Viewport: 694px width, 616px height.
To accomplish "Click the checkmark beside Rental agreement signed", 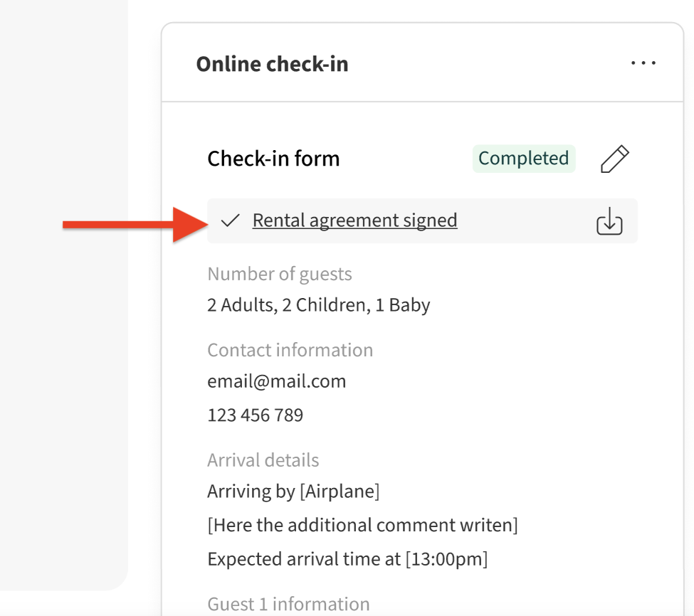I will click(x=230, y=221).
